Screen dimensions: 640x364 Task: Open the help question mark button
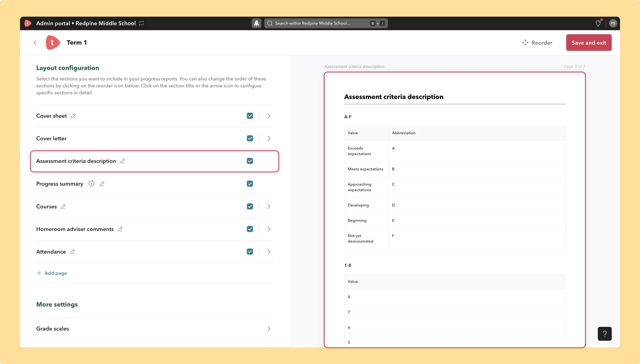[x=604, y=334]
